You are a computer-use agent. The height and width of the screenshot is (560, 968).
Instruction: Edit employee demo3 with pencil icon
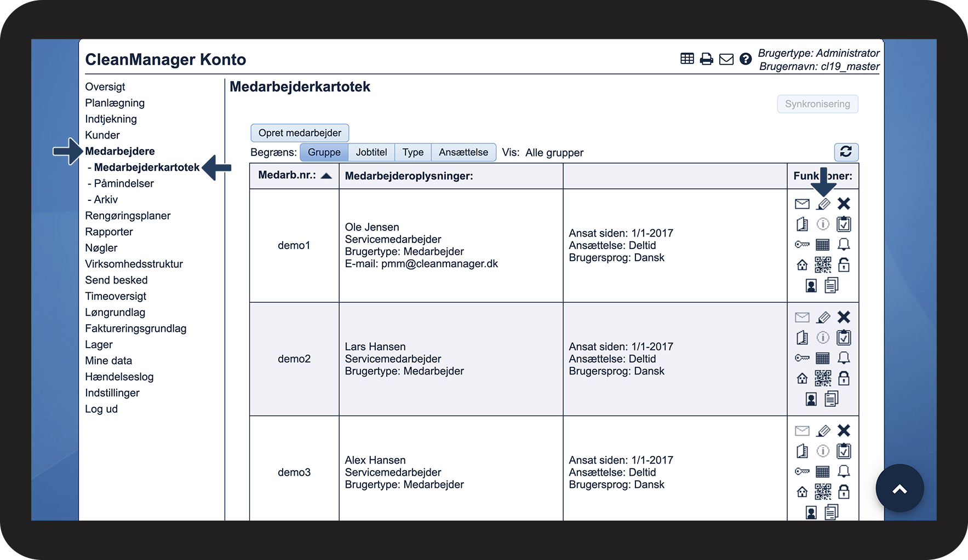tap(823, 431)
